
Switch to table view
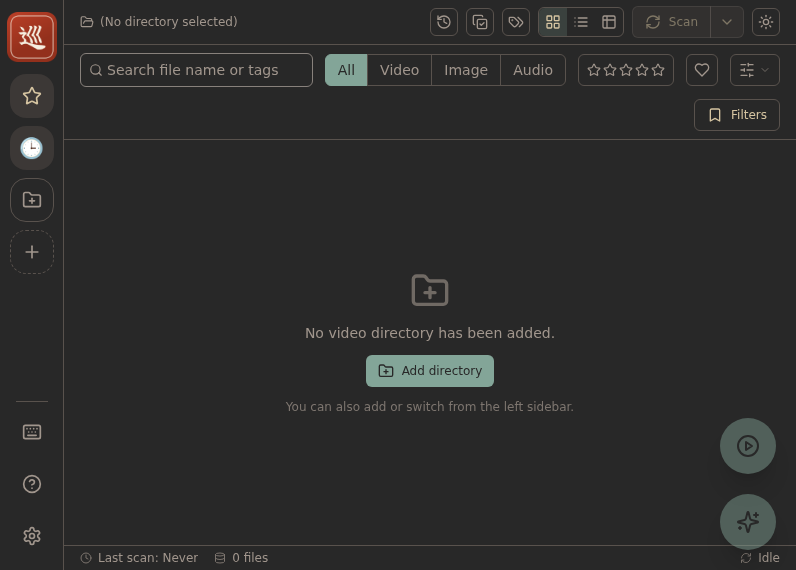coord(609,22)
